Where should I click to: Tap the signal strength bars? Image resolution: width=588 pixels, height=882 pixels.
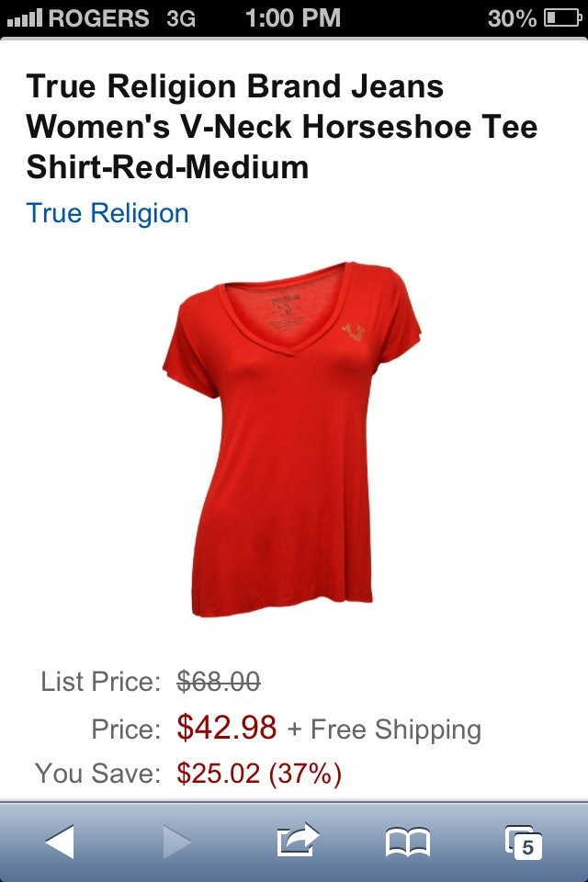(x=25, y=18)
